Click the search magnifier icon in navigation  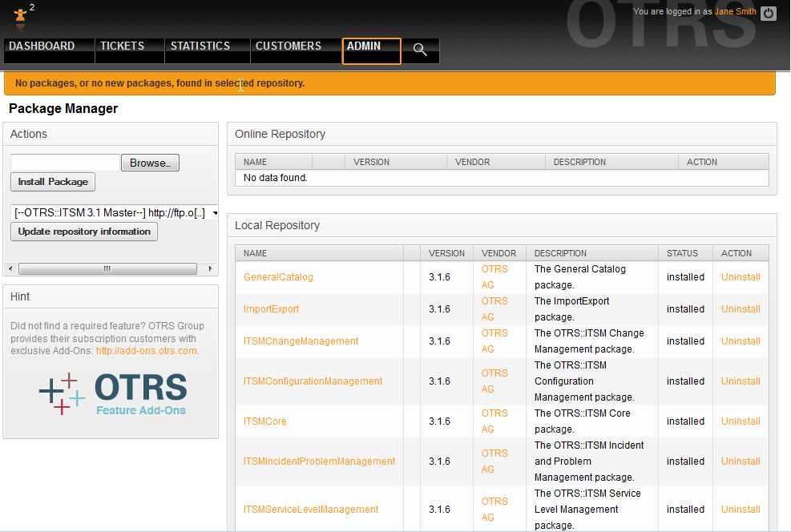[420, 50]
